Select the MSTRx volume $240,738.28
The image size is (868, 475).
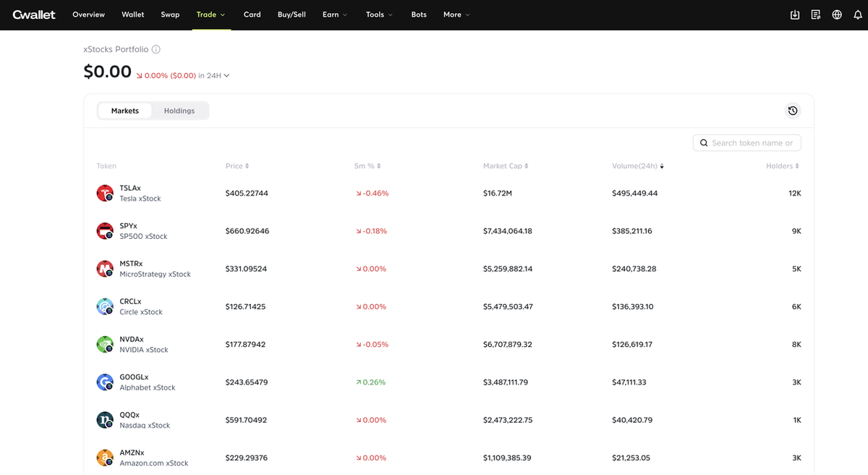coord(634,269)
